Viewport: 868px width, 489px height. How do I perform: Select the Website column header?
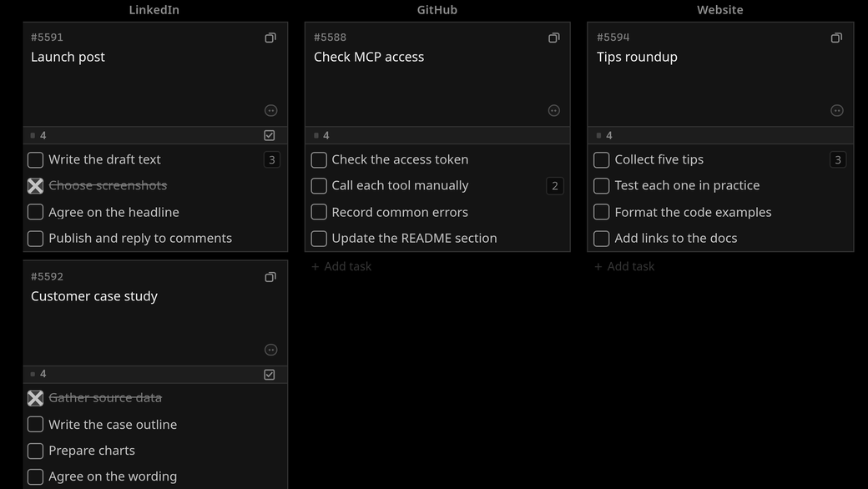point(719,10)
